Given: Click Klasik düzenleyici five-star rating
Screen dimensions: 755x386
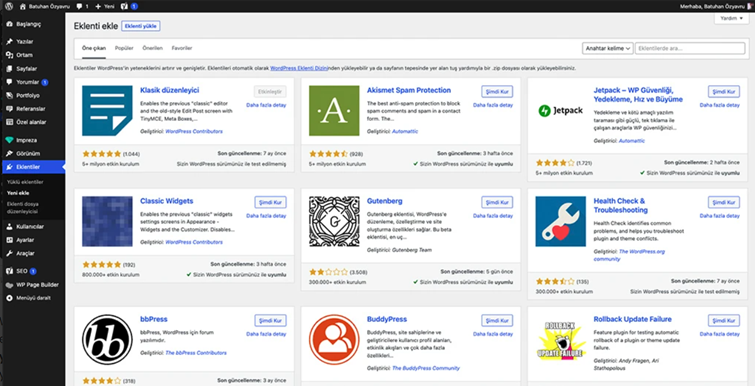Looking at the screenshot, I should coord(102,154).
